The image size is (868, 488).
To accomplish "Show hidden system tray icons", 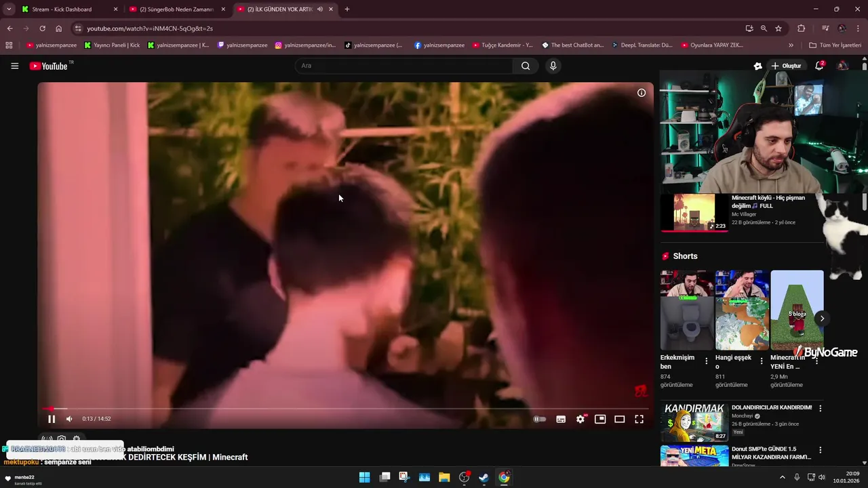I will [x=782, y=477].
